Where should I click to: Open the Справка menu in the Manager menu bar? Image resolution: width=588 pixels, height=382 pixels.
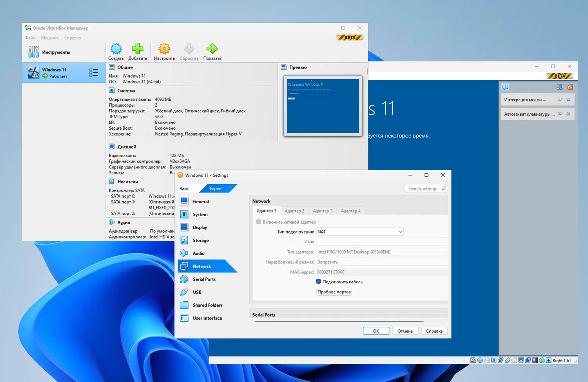(x=73, y=38)
